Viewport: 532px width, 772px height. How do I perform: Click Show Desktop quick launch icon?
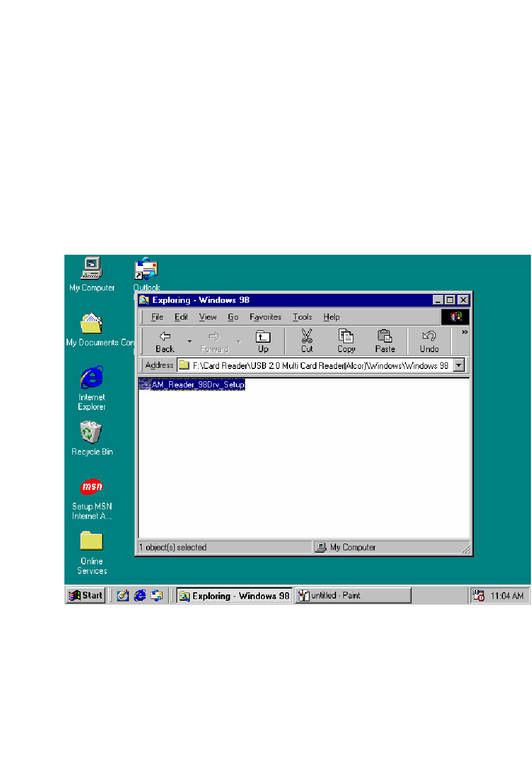pyautogui.click(x=123, y=596)
